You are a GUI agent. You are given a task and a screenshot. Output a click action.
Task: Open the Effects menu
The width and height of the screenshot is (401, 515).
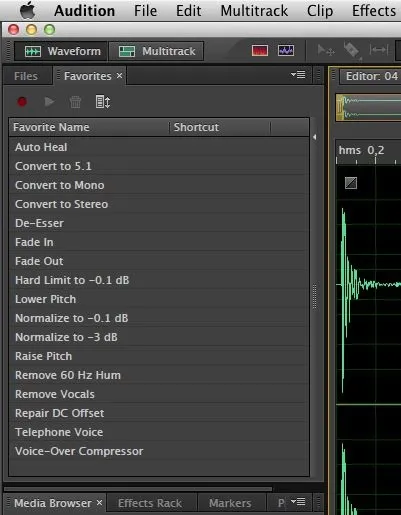pyautogui.click(x=374, y=11)
